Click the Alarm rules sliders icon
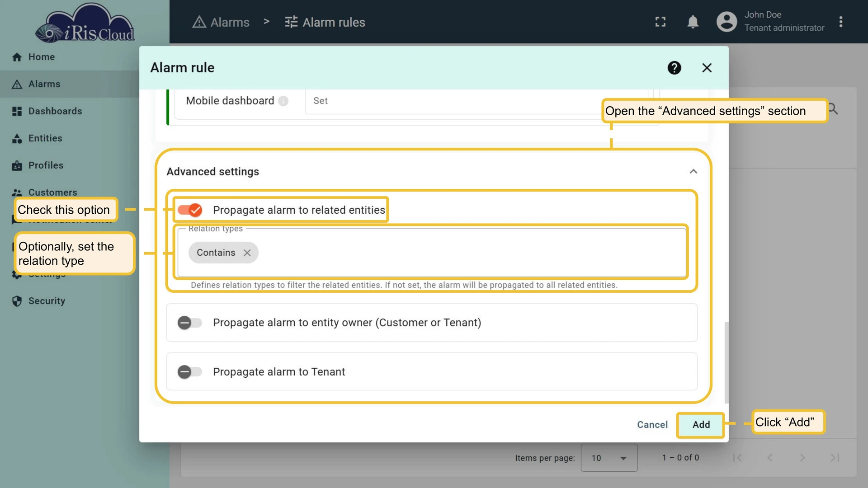Screen dimensions: 868x488 click(291, 22)
